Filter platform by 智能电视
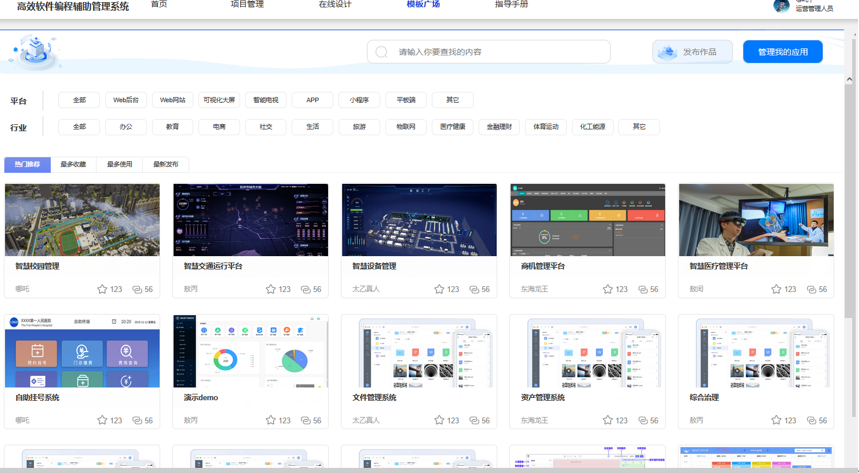The height and width of the screenshot is (473, 859). pos(266,100)
